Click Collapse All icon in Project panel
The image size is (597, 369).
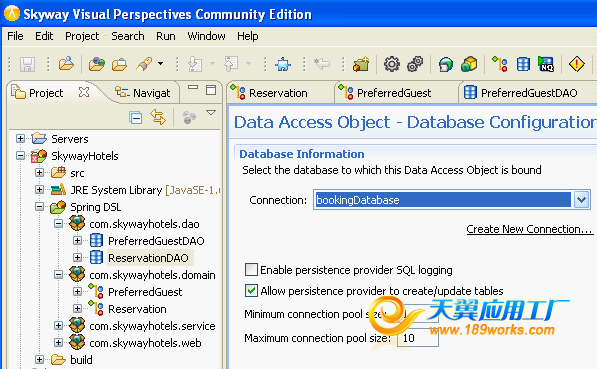click(x=135, y=117)
